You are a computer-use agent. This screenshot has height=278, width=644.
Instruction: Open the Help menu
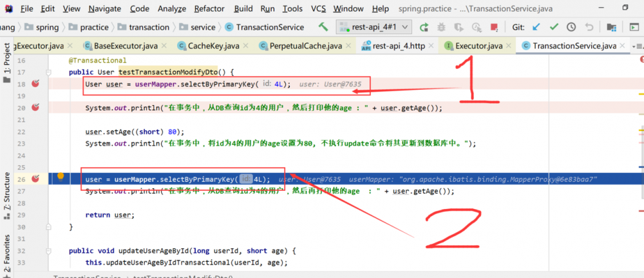click(x=381, y=8)
